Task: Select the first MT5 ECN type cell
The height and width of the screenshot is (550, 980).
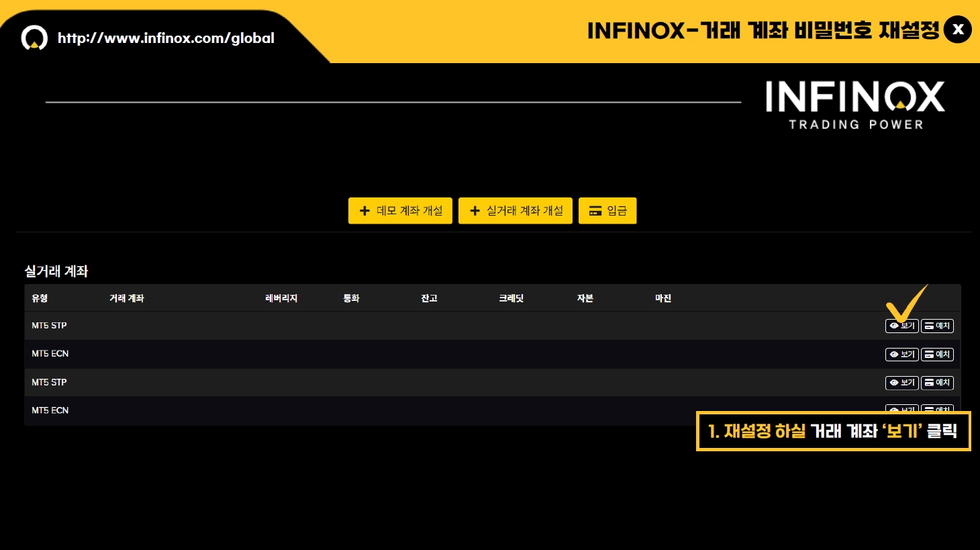Action: pos(50,354)
